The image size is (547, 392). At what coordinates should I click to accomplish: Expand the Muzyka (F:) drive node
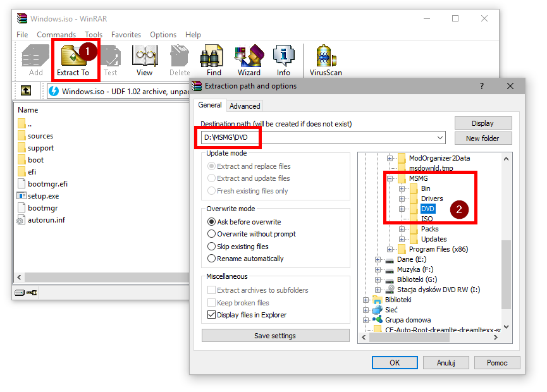[378, 269]
